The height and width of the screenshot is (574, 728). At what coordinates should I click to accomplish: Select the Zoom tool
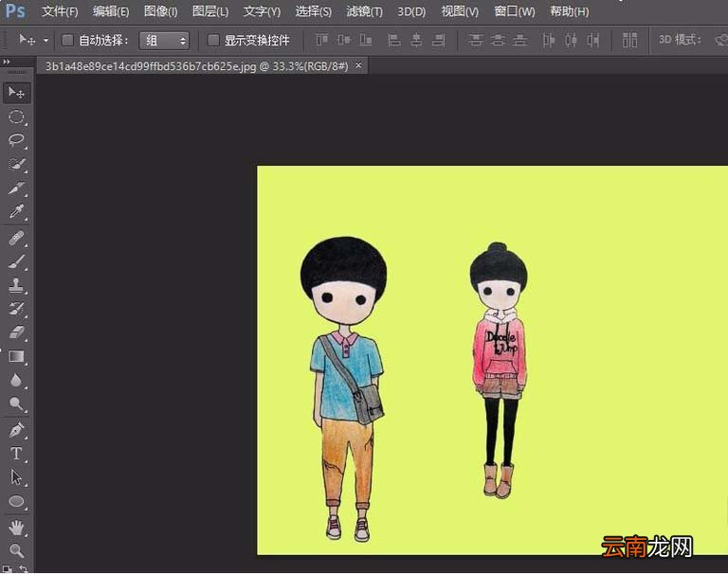(17, 551)
